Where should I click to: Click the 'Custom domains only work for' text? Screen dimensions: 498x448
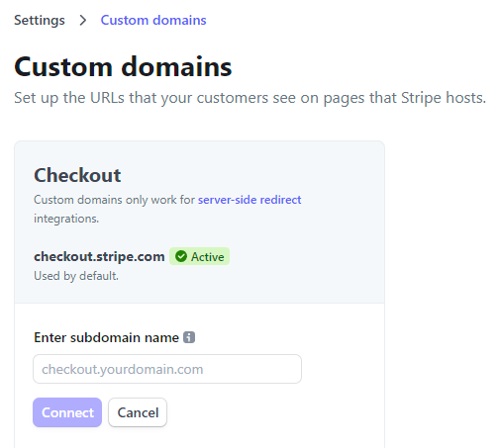[114, 200]
